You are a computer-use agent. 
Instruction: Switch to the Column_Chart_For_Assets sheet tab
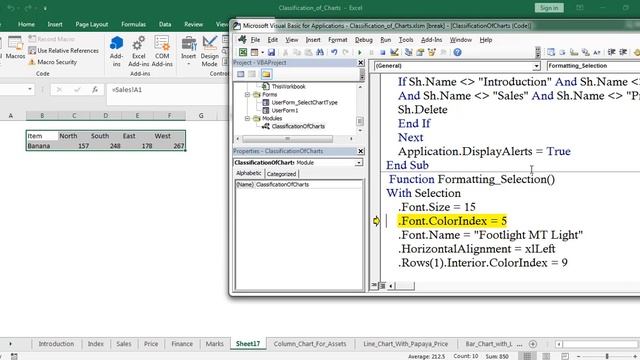click(x=310, y=344)
